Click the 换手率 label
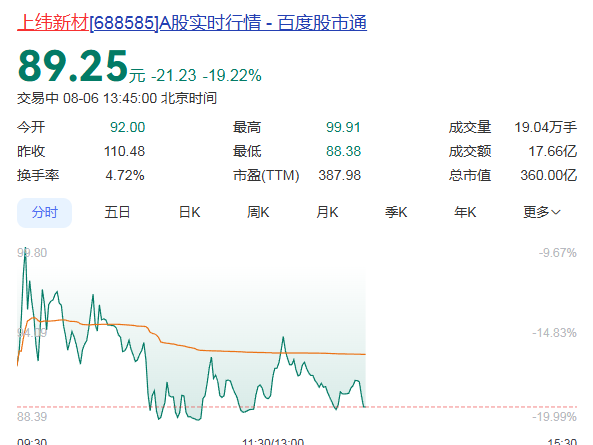This screenshot has width=593, height=445. [38, 175]
